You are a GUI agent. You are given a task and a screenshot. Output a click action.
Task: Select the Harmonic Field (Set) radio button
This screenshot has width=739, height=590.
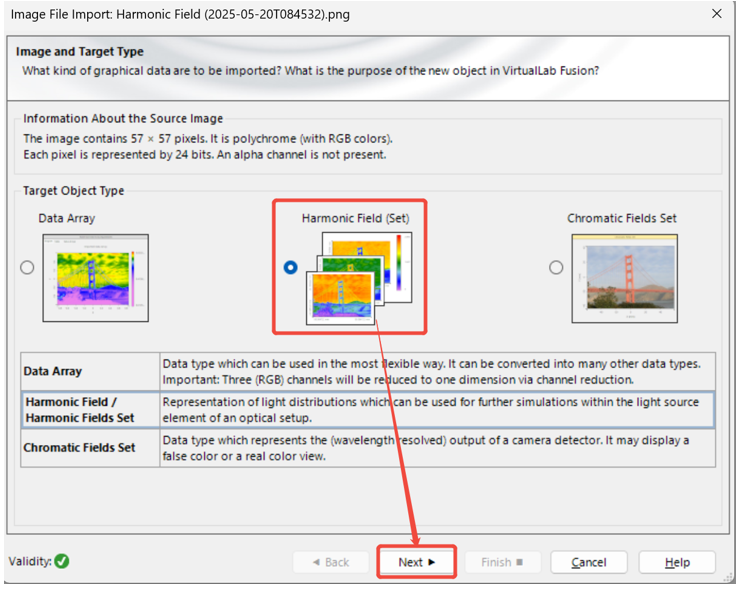point(290,267)
